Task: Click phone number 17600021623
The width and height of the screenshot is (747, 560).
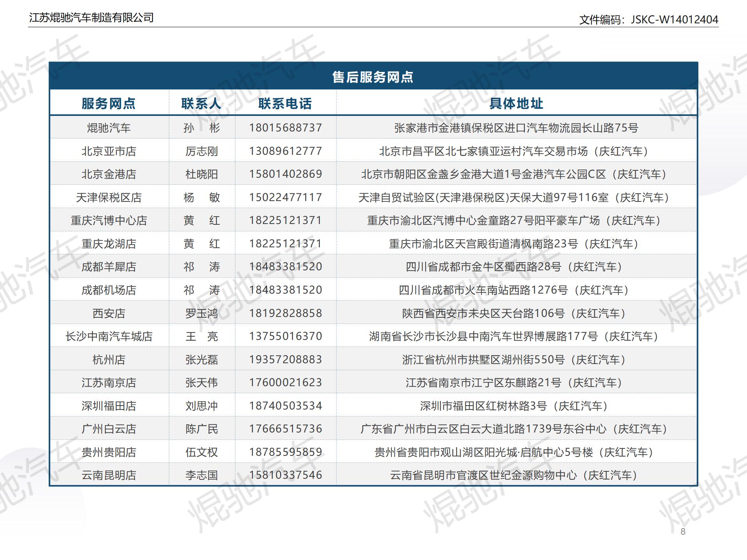Action: (286, 383)
